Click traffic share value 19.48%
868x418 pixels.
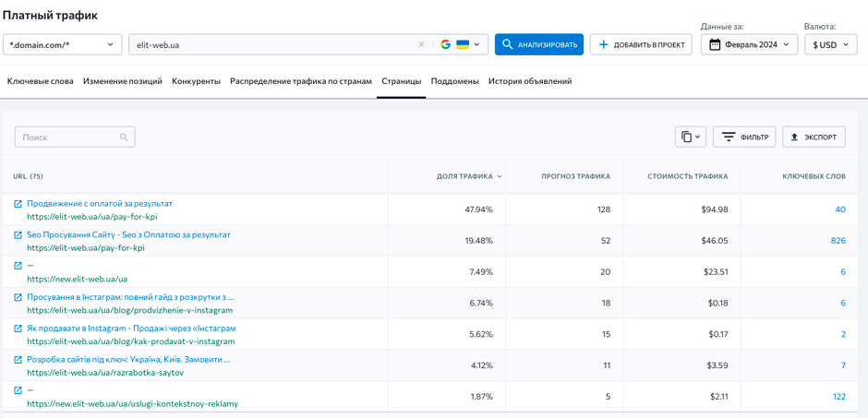point(479,241)
